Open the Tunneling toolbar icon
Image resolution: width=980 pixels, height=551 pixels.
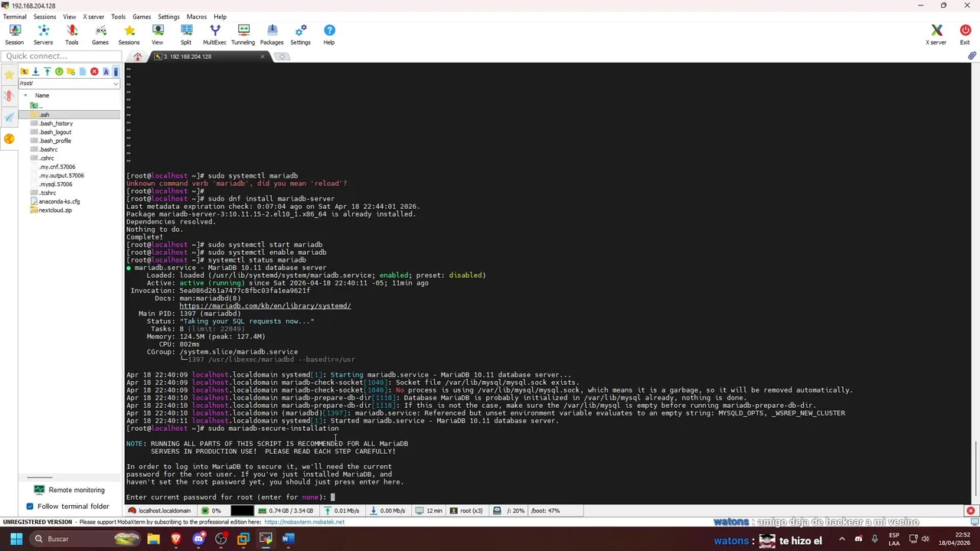tap(243, 34)
